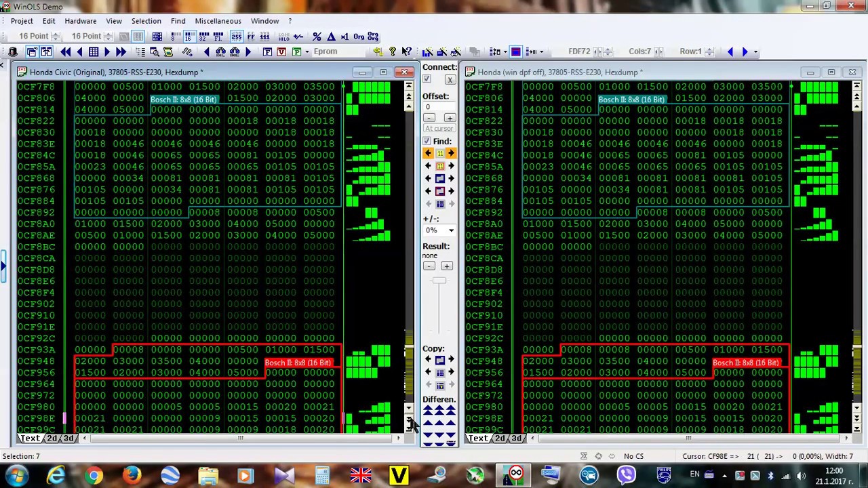Click the yellow question mark help icon

click(392, 52)
